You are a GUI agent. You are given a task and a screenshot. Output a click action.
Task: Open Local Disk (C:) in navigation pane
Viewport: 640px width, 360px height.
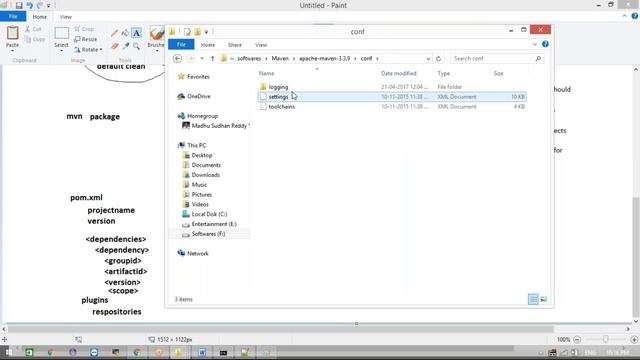click(x=209, y=214)
